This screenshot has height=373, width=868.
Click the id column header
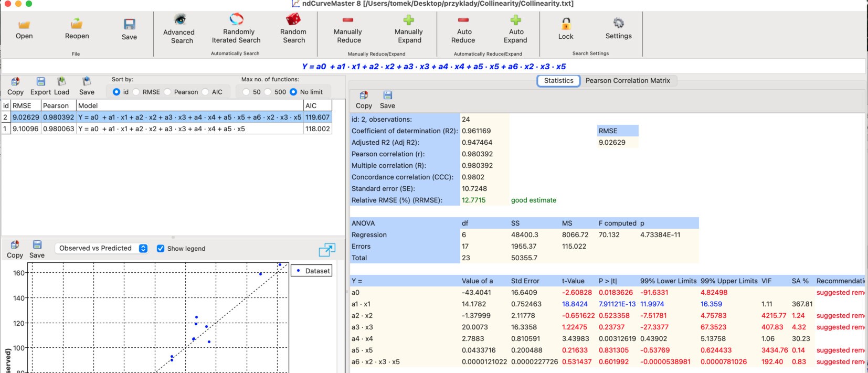pos(6,105)
